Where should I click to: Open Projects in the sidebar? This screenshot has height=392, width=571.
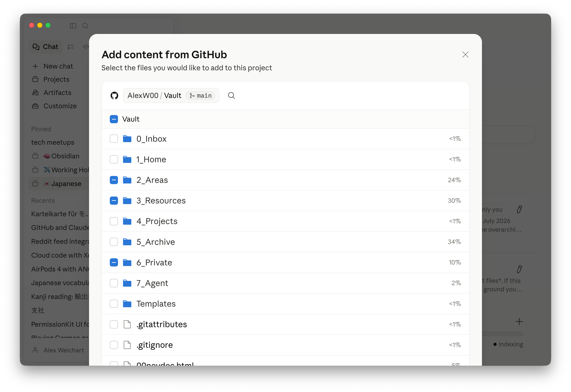coord(56,79)
